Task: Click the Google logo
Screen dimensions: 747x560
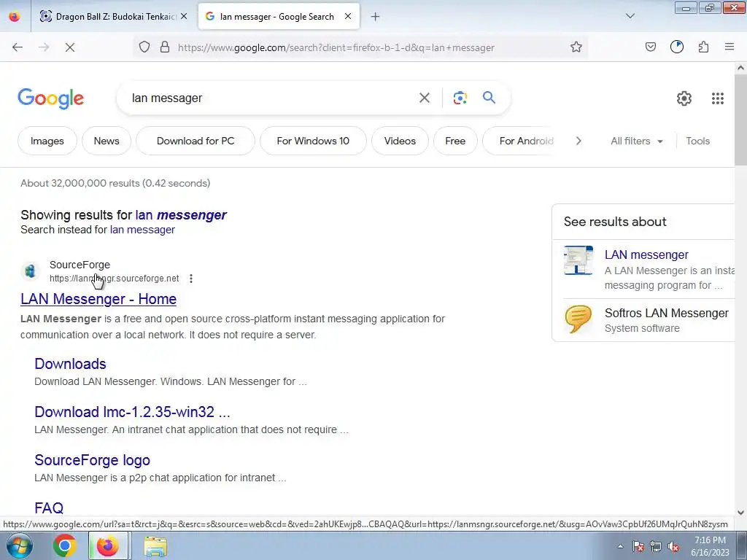Action: (51, 98)
